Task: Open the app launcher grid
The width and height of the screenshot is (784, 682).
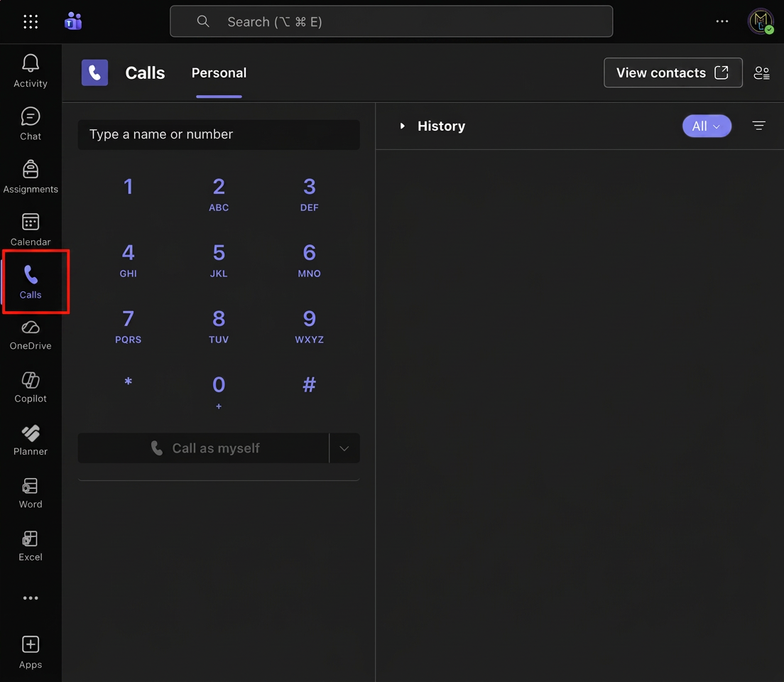Action: coord(31,21)
